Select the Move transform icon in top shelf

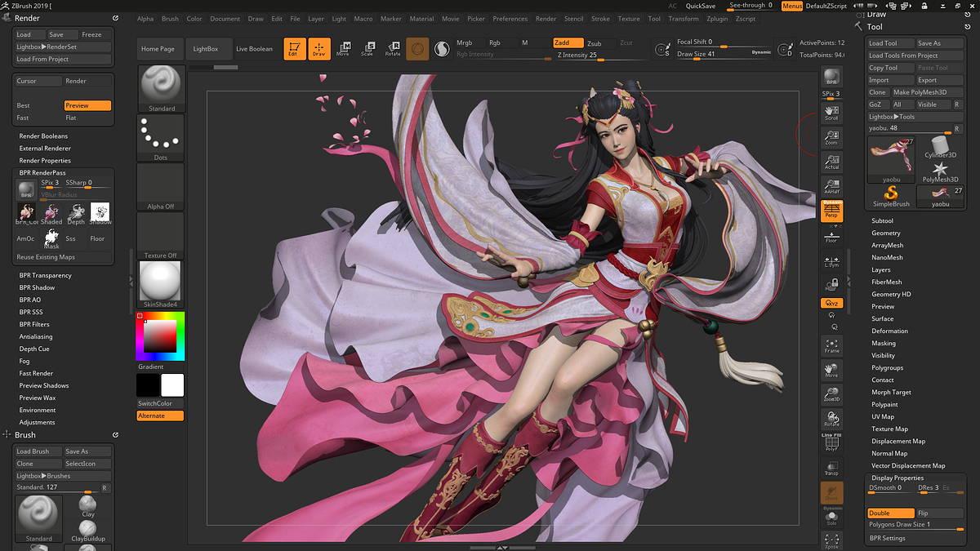(x=343, y=49)
